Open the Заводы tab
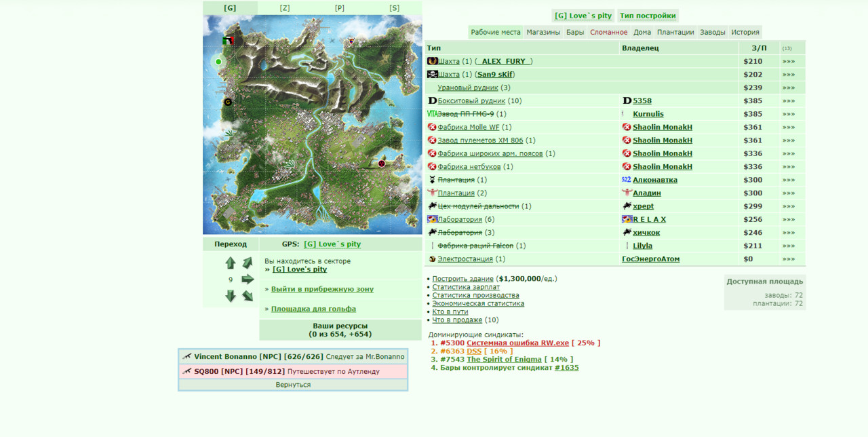The height and width of the screenshot is (437, 868). tap(713, 32)
